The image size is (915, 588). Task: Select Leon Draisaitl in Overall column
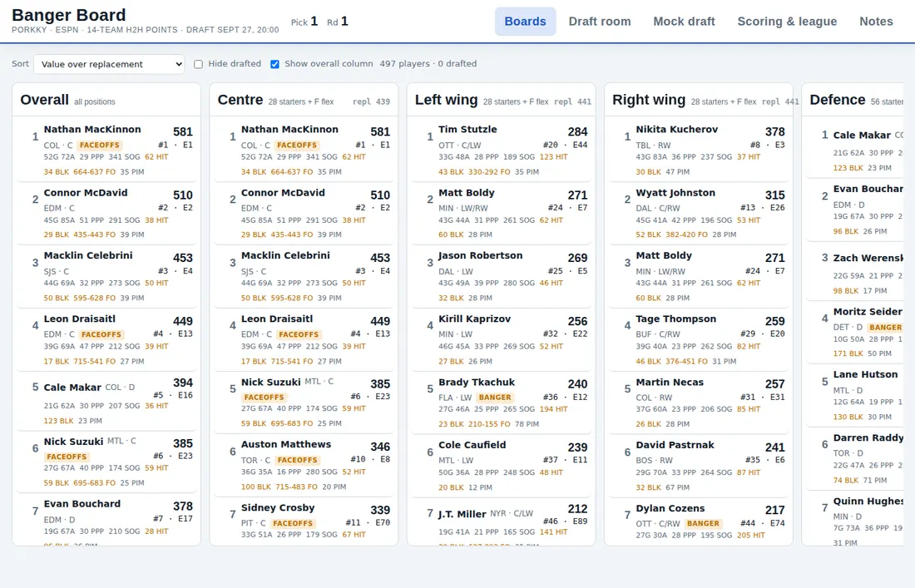pyautogui.click(x=106, y=339)
